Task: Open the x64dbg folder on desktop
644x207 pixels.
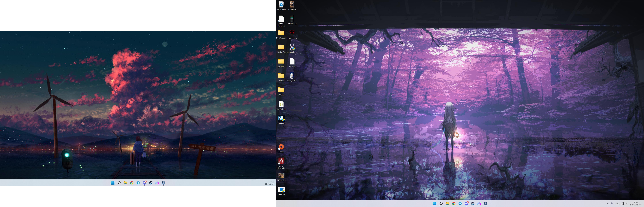Action: 281,90
